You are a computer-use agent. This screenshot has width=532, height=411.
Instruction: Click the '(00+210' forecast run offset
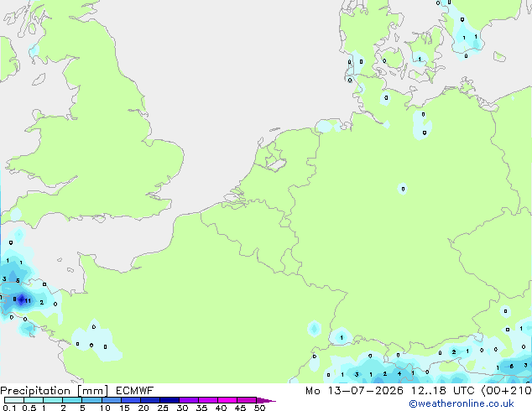pyautogui.click(x=507, y=391)
